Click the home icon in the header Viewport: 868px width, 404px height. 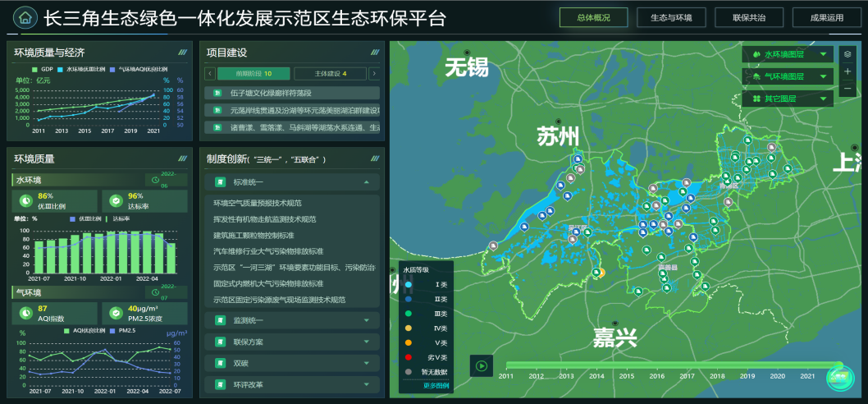25,17
